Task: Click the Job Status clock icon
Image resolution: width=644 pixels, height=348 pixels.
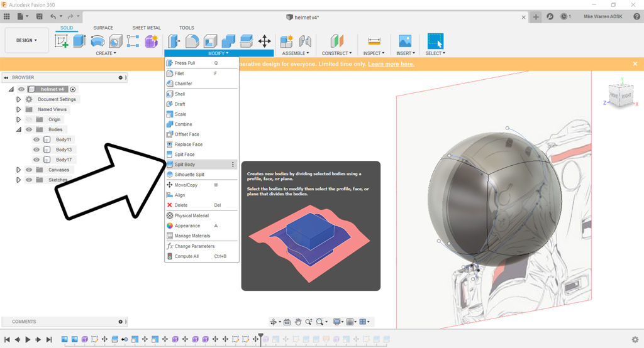Action: point(564,16)
